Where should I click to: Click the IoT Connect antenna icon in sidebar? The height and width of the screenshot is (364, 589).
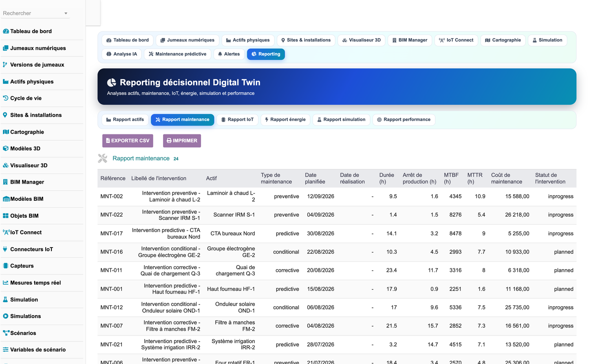[x=6, y=232]
